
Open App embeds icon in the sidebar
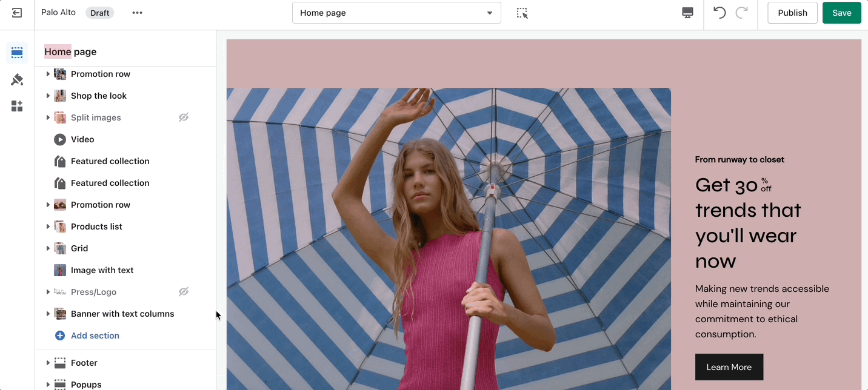click(17, 106)
